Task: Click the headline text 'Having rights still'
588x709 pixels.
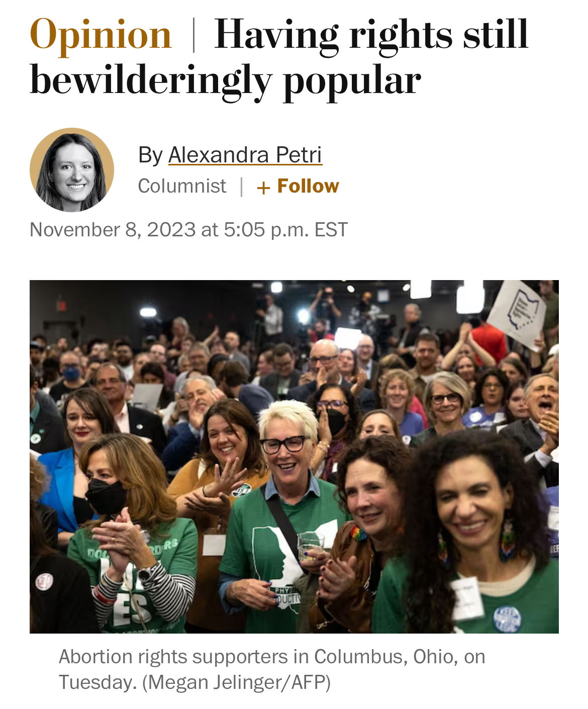Action: click(371, 34)
